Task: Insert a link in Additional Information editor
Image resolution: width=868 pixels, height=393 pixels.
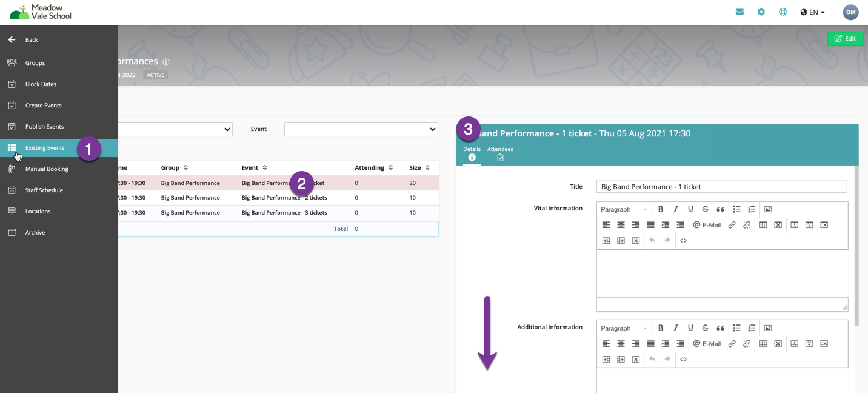Action: click(x=732, y=344)
